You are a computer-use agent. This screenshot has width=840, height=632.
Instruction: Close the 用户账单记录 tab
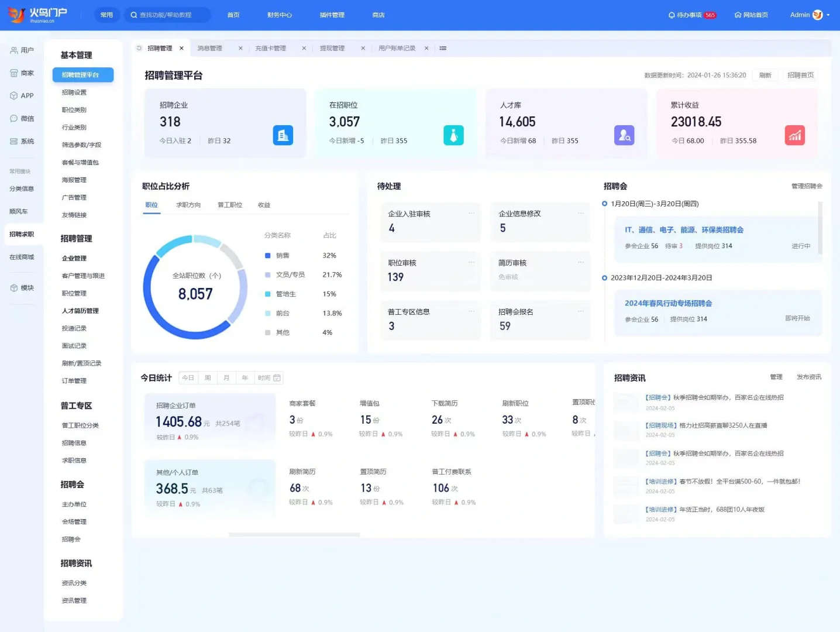[426, 48]
